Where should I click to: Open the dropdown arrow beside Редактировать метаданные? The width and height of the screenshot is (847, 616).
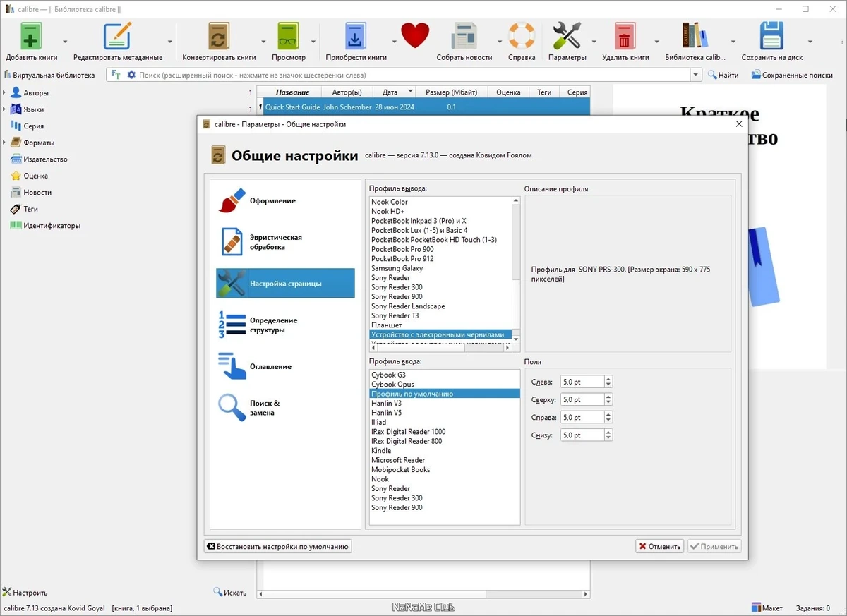[x=170, y=42]
